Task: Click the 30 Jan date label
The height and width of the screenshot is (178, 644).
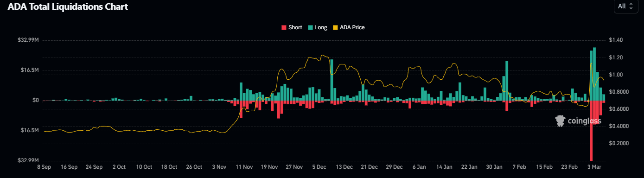Action: [x=495, y=166]
